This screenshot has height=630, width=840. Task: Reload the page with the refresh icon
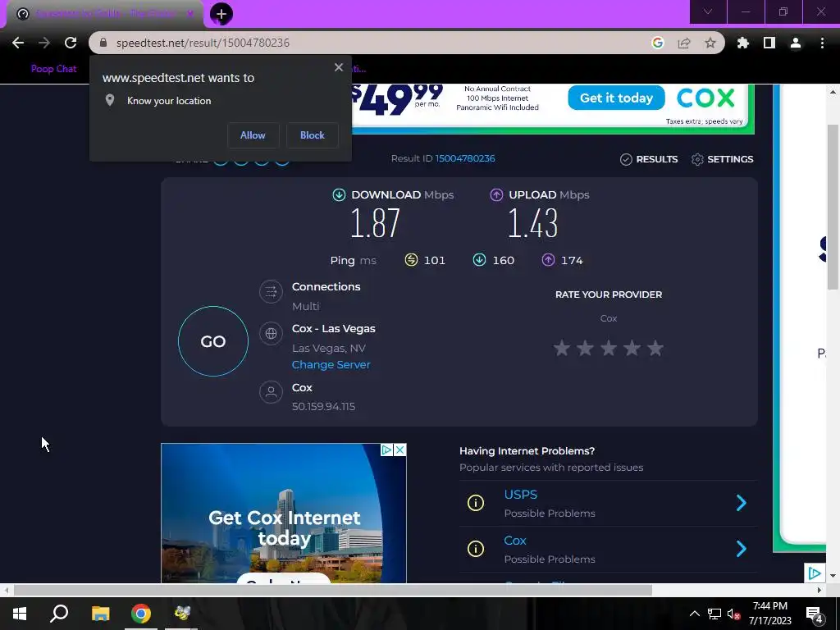coord(71,43)
